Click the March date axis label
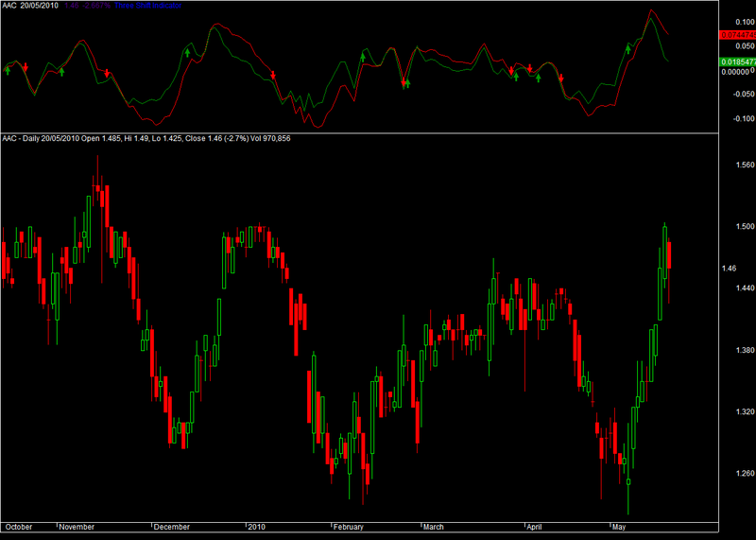Image resolution: width=756 pixels, height=540 pixels. coord(434,527)
